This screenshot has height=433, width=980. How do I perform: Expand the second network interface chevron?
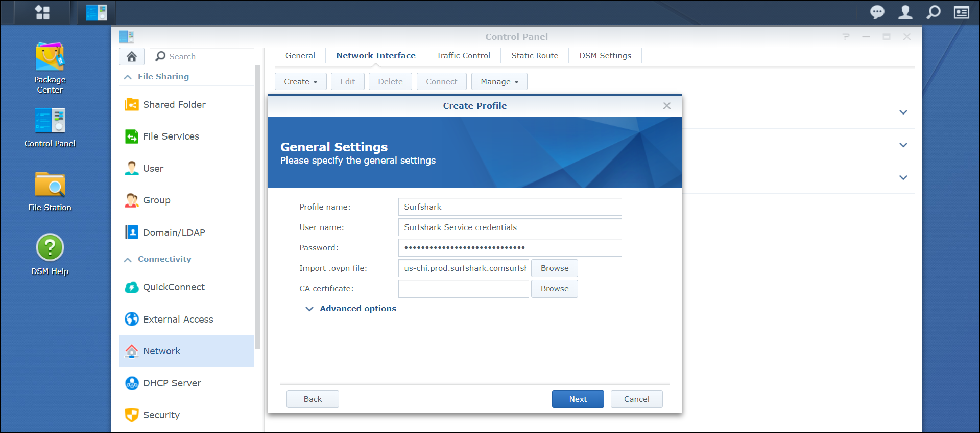pyautogui.click(x=903, y=145)
